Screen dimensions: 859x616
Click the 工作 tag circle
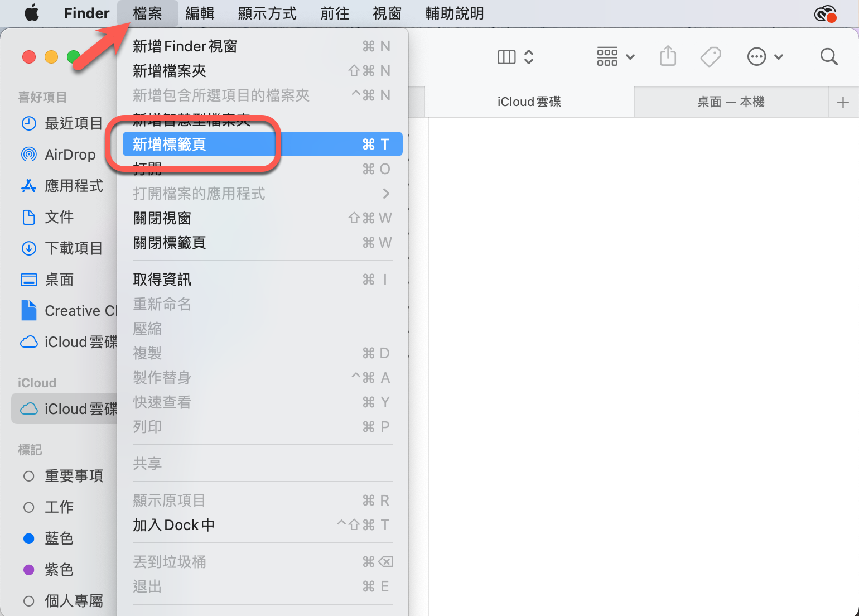coord(29,507)
